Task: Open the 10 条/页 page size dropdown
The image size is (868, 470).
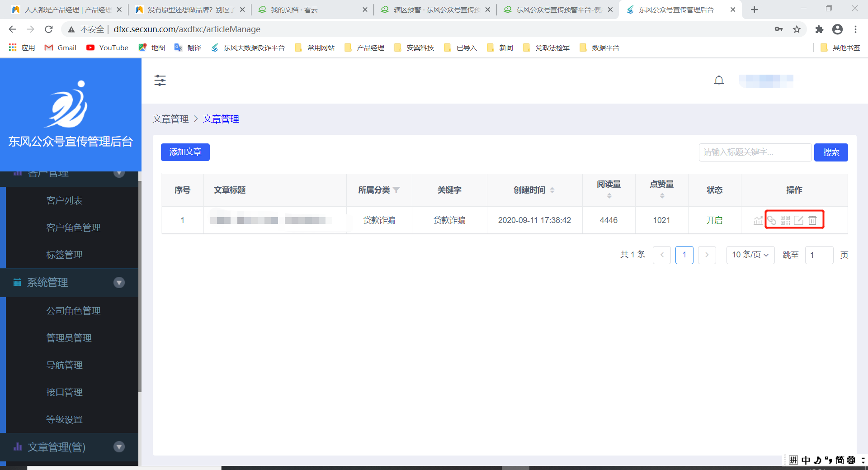Action: (x=750, y=255)
